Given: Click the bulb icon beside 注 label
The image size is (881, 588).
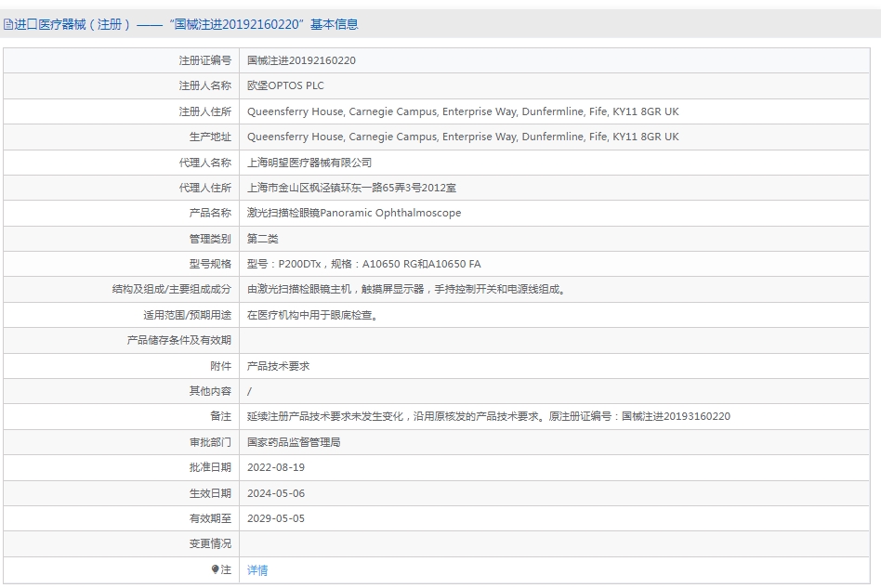Looking at the screenshot, I should [x=215, y=568].
